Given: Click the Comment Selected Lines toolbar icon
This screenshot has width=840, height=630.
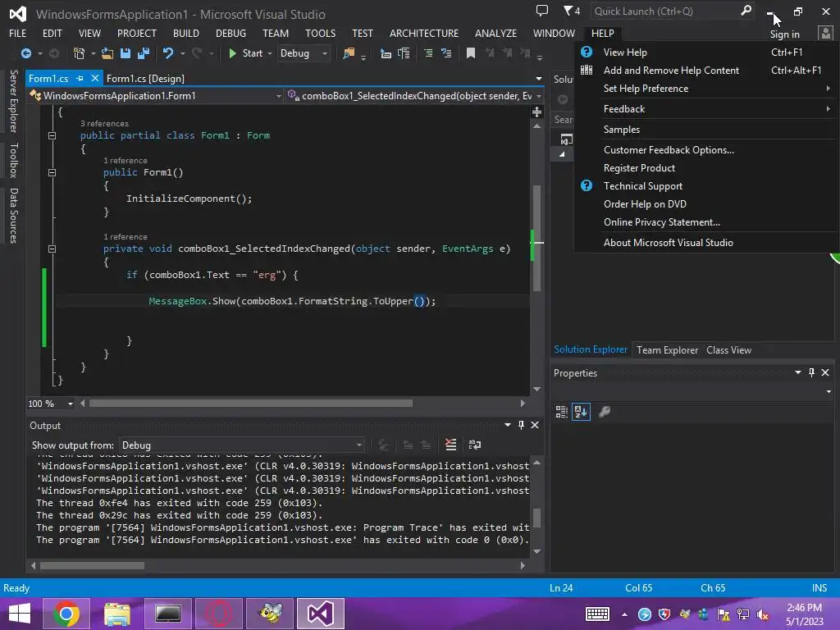Looking at the screenshot, I should [x=428, y=53].
